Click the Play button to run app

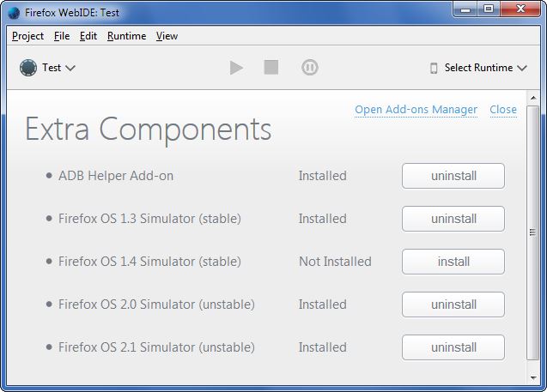(x=236, y=68)
